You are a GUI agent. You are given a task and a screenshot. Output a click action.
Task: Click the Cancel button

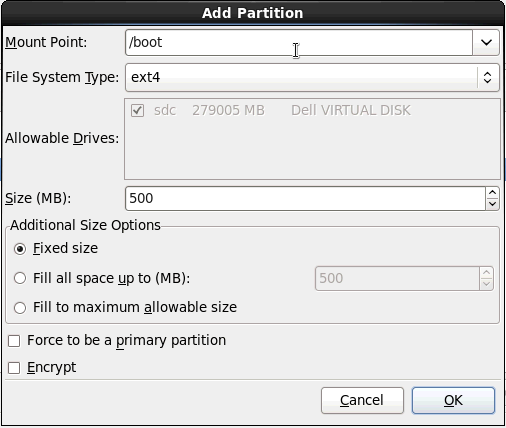tap(362, 400)
